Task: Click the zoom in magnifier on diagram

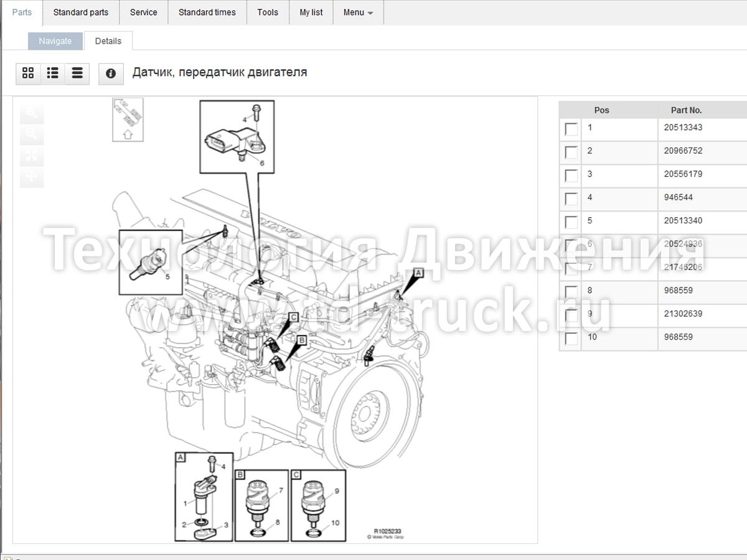Action: coord(32,113)
